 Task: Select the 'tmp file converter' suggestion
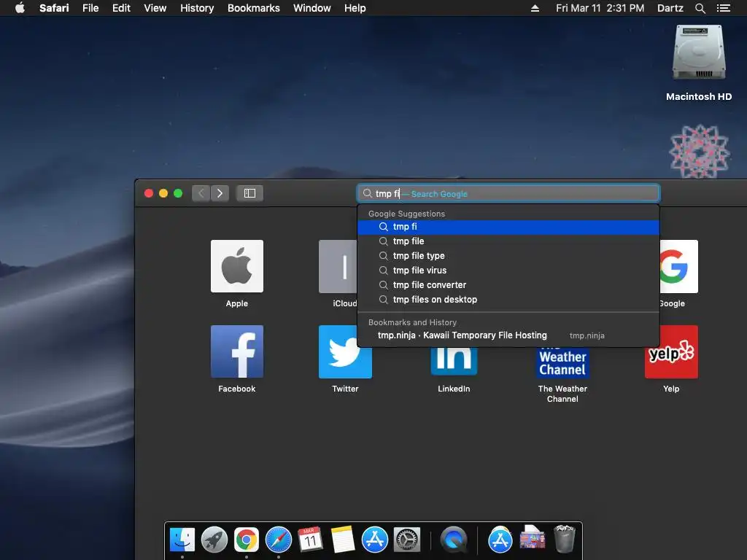508,285
